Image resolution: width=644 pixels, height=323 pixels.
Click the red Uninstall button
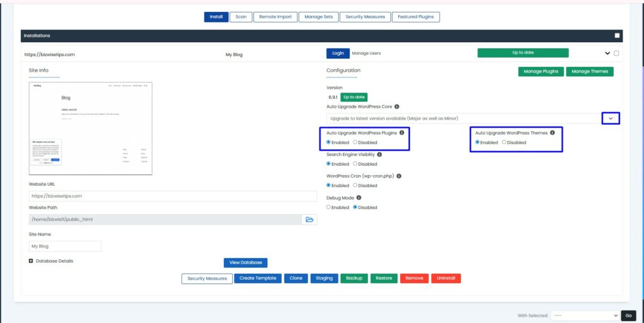(x=446, y=278)
